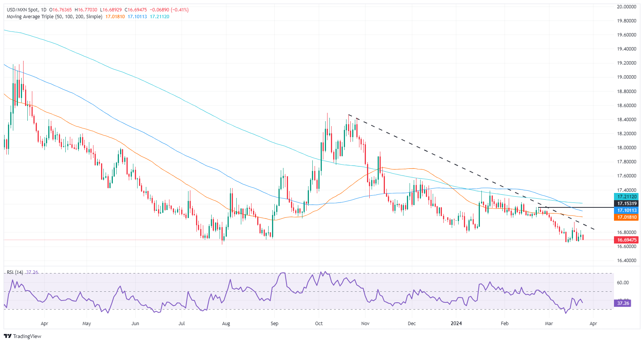This screenshot has height=343, width=644.
Task: Click the black 17.15319 horizontal line price label
Action: tap(627, 204)
